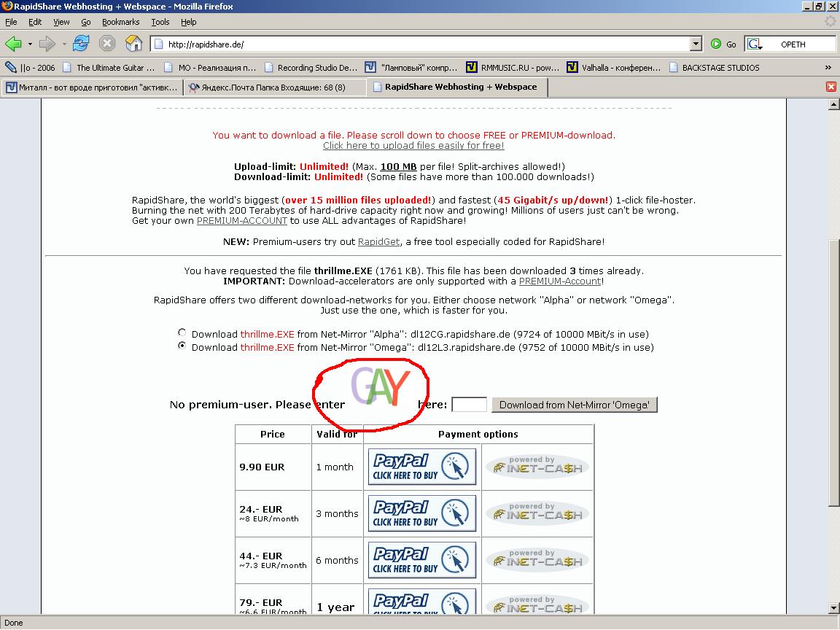Click the INET-CASH logo for 1 month

(537, 467)
